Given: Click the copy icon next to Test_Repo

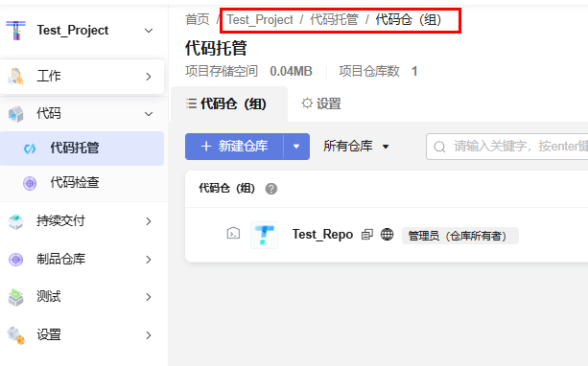Looking at the screenshot, I should [x=367, y=235].
